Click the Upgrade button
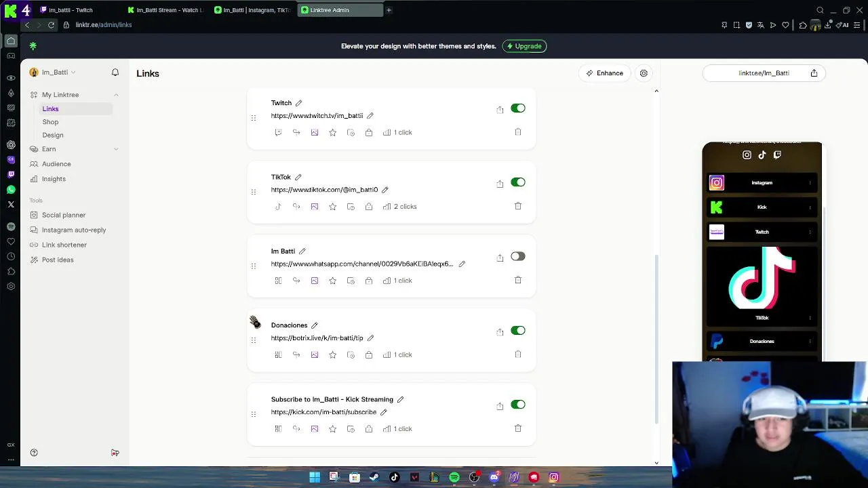868x488 pixels. tap(524, 46)
